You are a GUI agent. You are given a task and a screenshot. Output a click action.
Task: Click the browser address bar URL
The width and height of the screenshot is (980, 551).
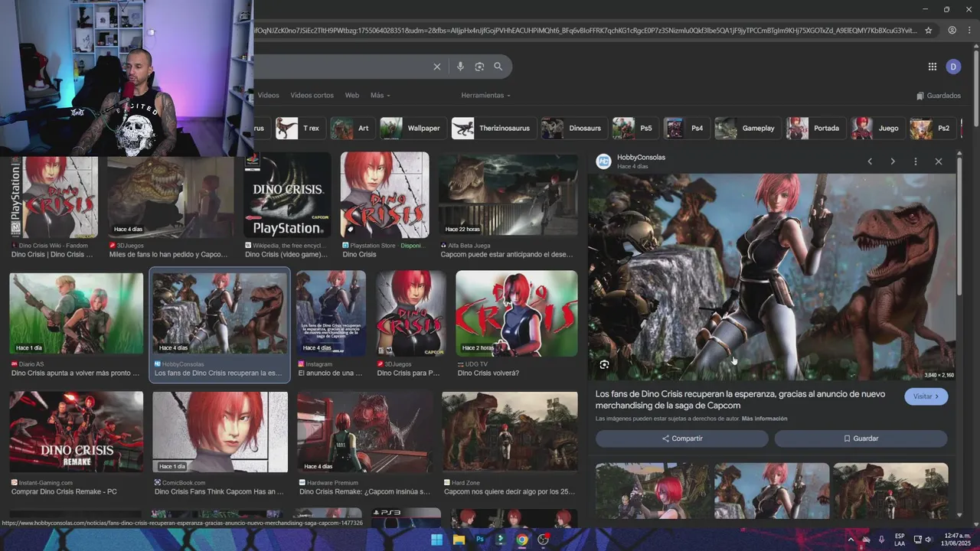[x=586, y=31]
